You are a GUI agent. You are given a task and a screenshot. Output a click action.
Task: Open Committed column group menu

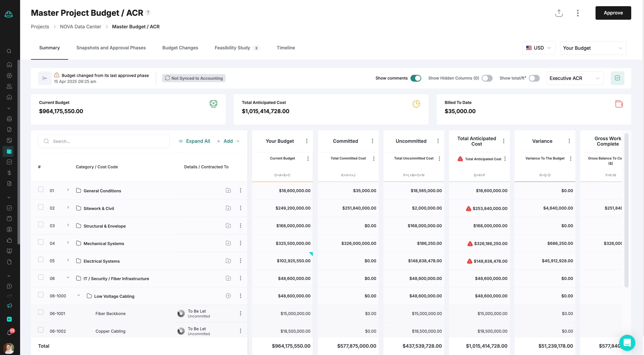pyautogui.click(x=373, y=141)
